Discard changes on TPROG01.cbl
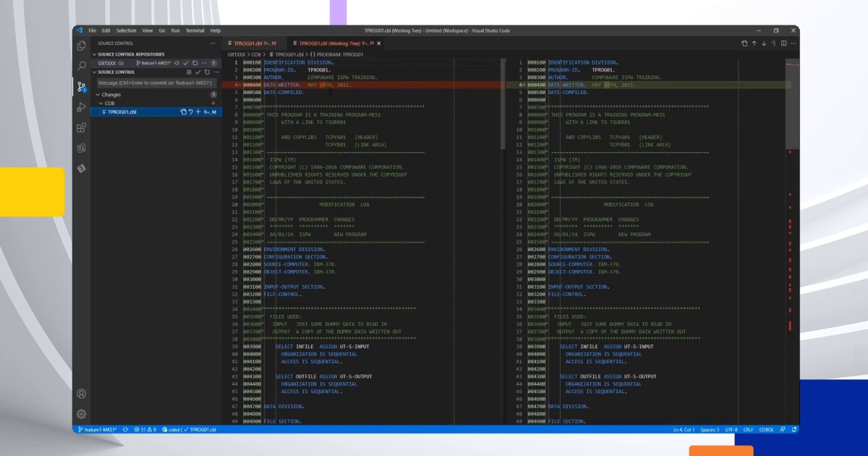 pyautogui.click(x=190, y=112)
